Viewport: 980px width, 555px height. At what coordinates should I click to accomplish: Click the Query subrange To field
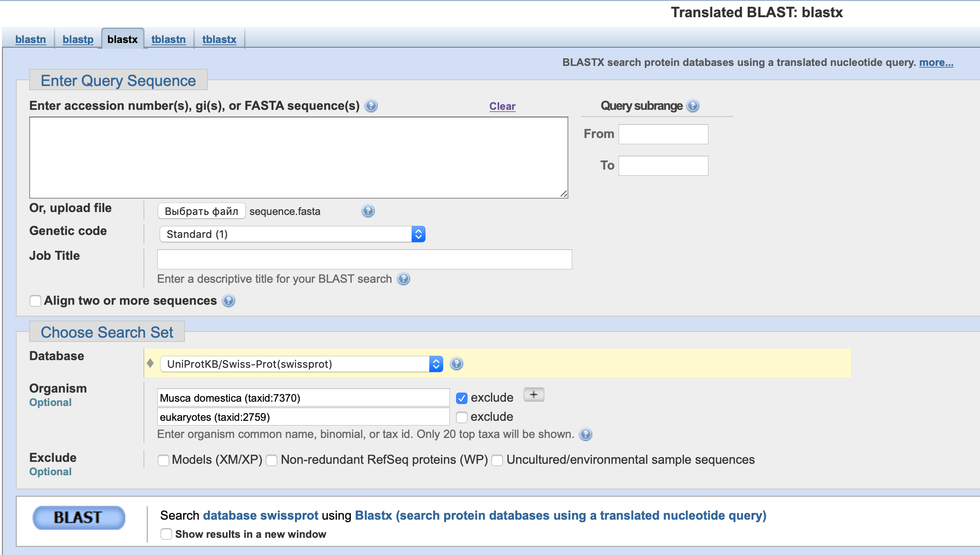(x=664, y=166)
